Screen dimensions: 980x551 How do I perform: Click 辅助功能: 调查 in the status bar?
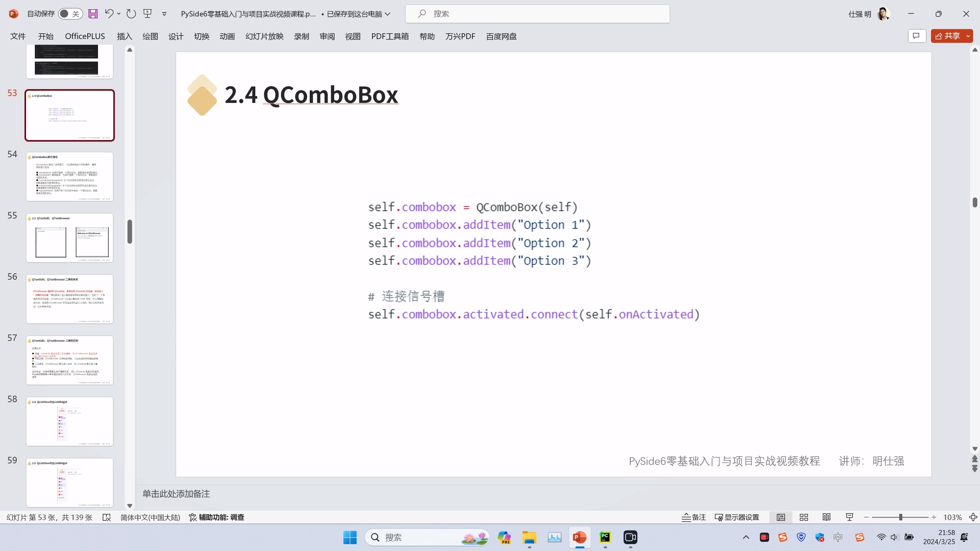(x=217, y=517)
